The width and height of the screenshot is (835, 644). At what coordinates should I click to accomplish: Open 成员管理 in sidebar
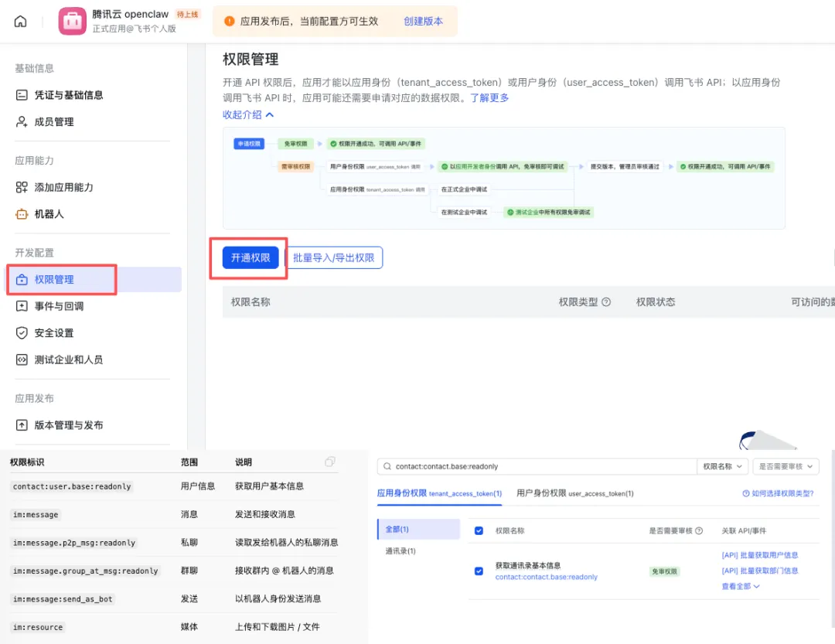click(54, 122)
